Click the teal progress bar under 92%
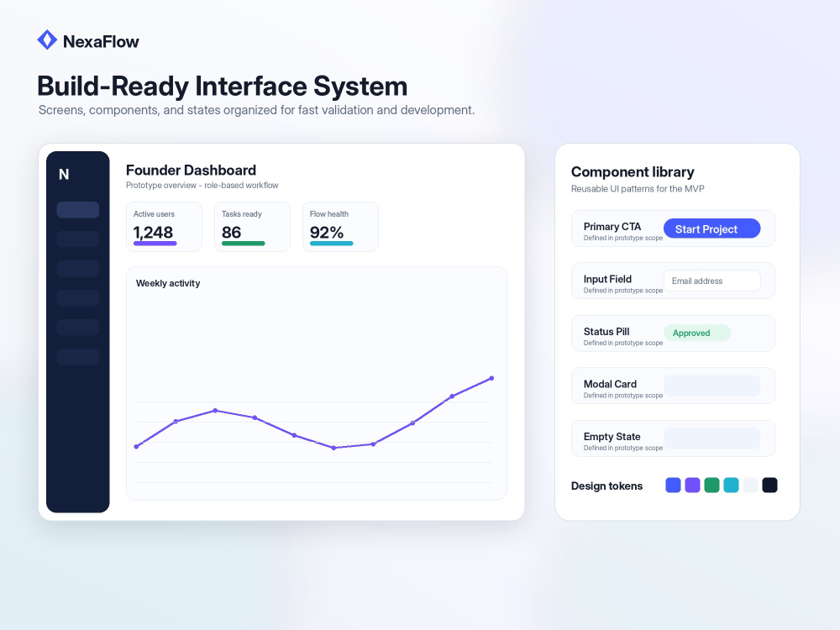Viewport: 840px width, 630px height. tap(332, 244)
